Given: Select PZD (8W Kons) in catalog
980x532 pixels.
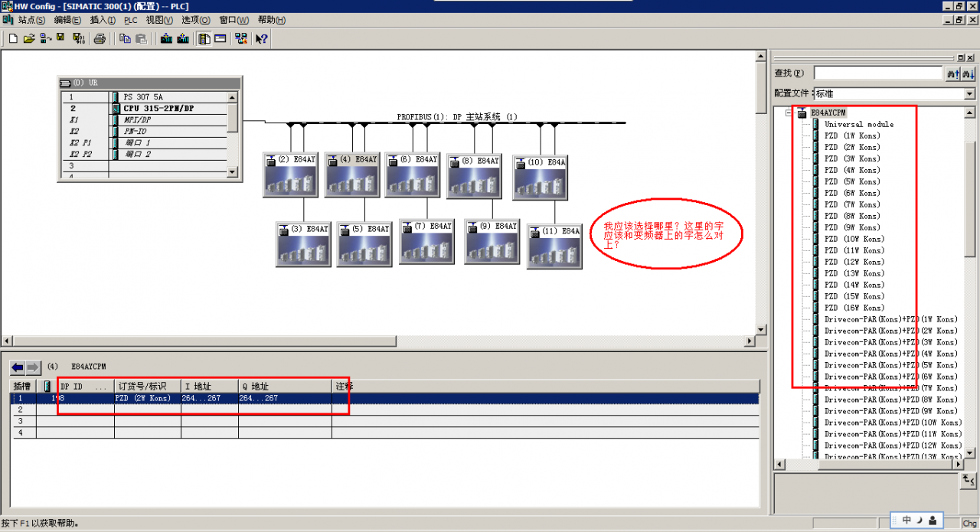Looking at the screenshot, I should pos(852,216).
